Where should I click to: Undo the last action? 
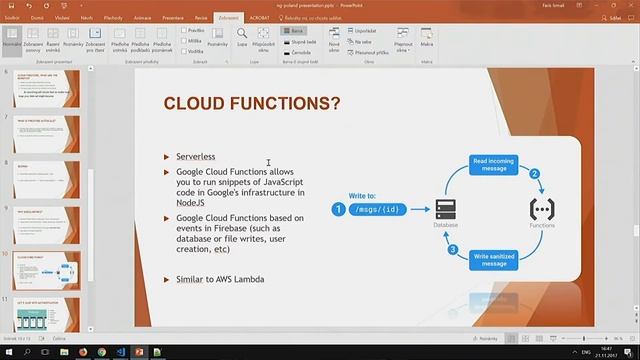pyautogui.click(x=29, y=6)
